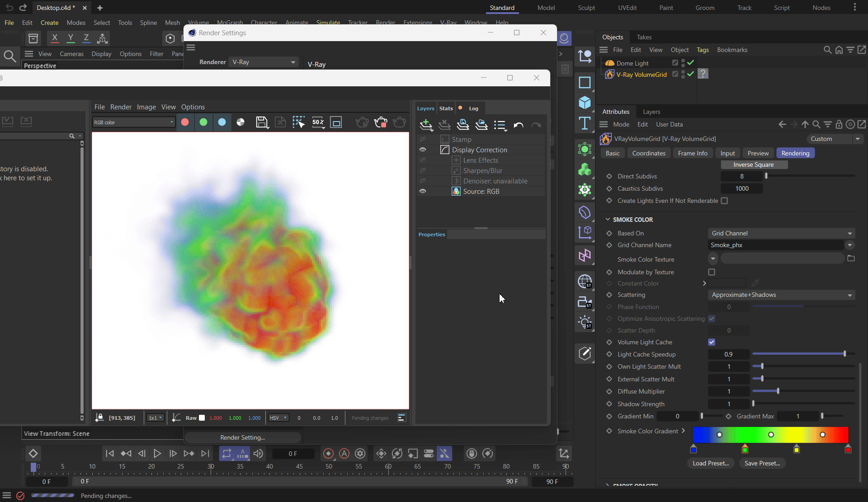Click the Save Preset button

[x=762, y=463]
